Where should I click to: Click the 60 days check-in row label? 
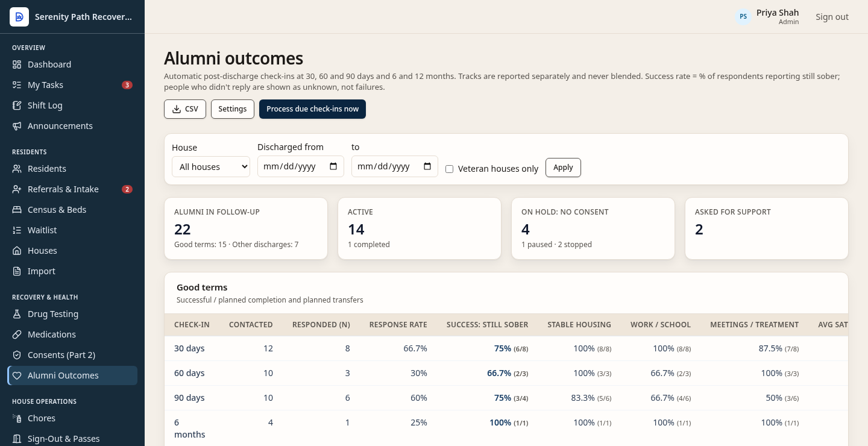point(189,373)
